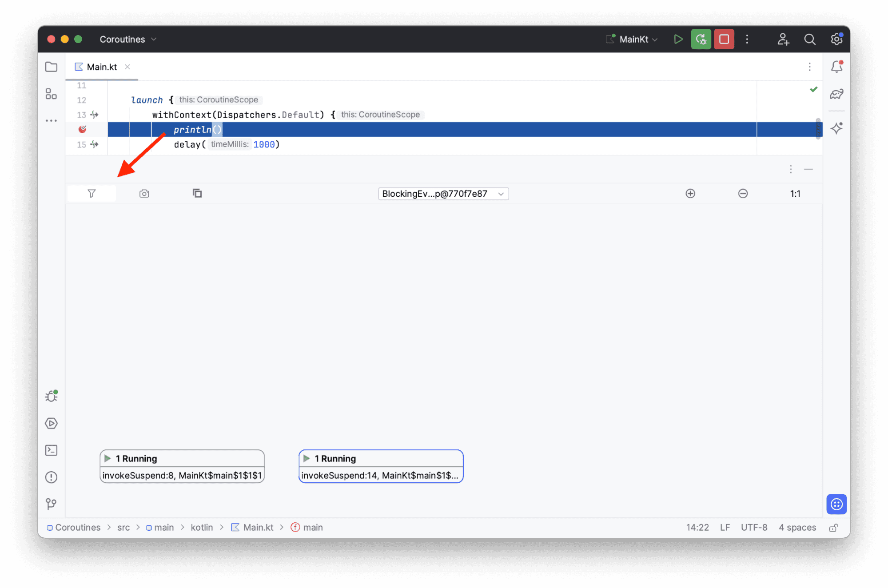Viewport: 888px width, 588px height.
Task: Click the UTF-8 encoding in the status bar
Action: 753,528
